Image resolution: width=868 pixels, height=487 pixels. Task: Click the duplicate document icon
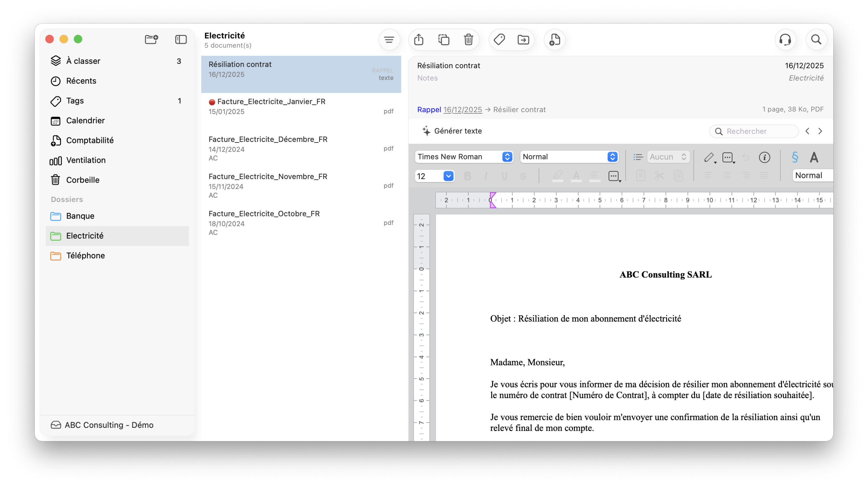443,40
